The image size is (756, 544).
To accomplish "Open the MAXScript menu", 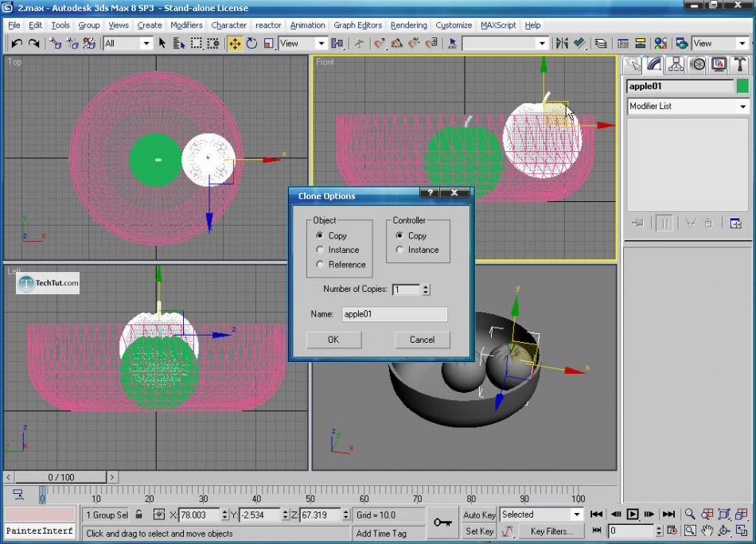I will coord(498,25).
